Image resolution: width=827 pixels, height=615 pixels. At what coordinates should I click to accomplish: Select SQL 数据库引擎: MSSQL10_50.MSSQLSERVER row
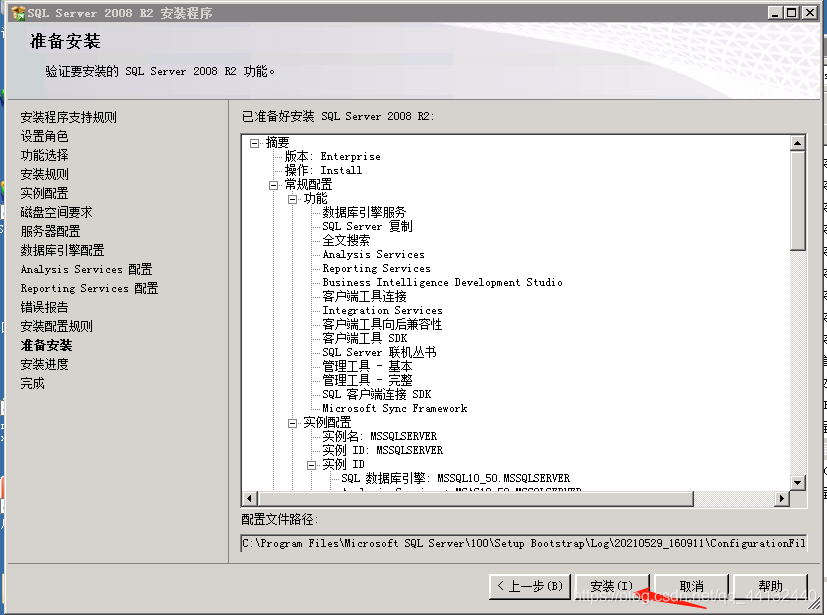456,478
